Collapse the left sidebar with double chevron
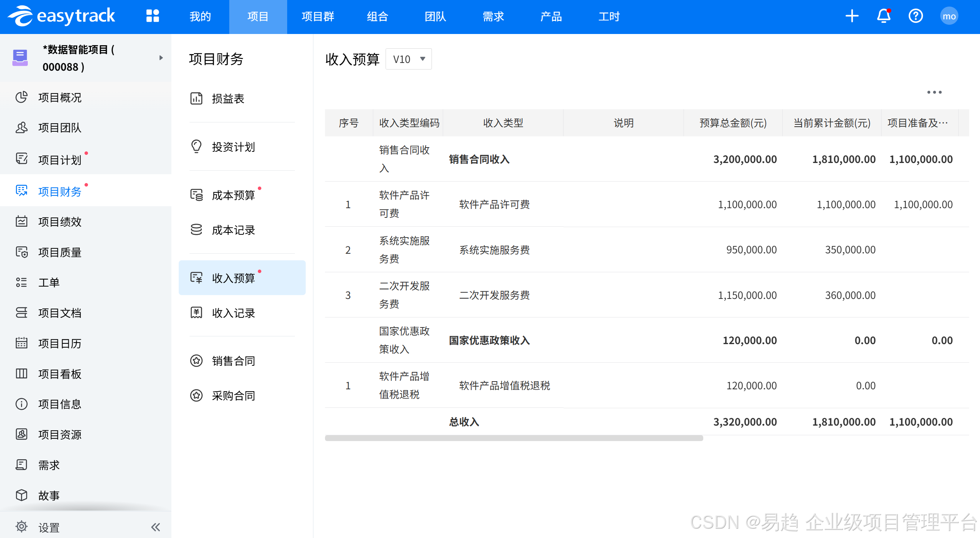Image resolution: width=980 pixels, height=538 pixels. coord(156,527)
